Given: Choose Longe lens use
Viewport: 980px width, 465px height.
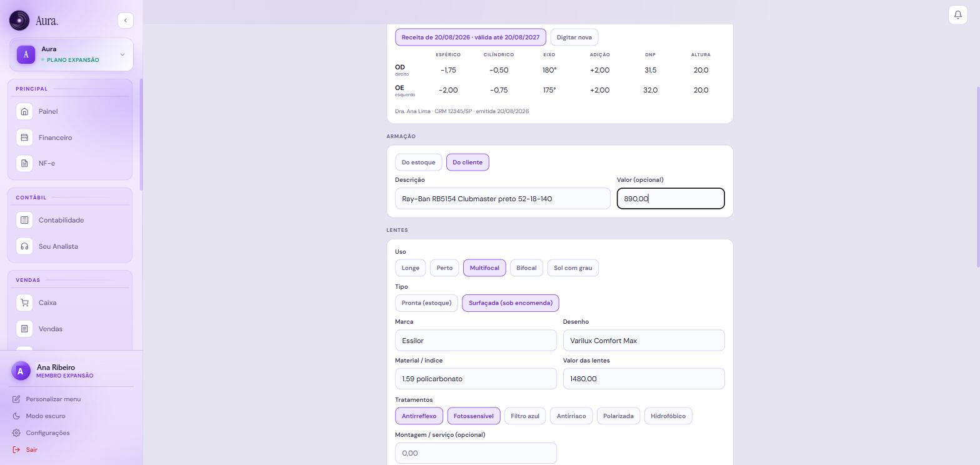Looking at the screenshot, I should pos(410,268).
